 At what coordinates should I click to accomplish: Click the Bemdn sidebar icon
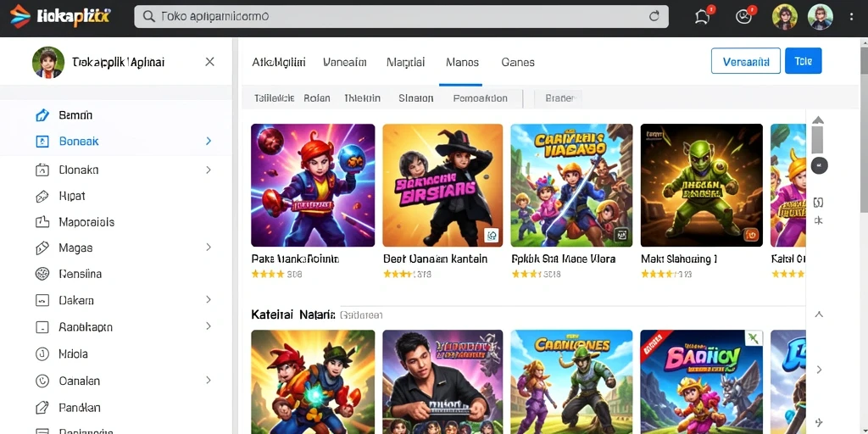(x=42, y=115)
